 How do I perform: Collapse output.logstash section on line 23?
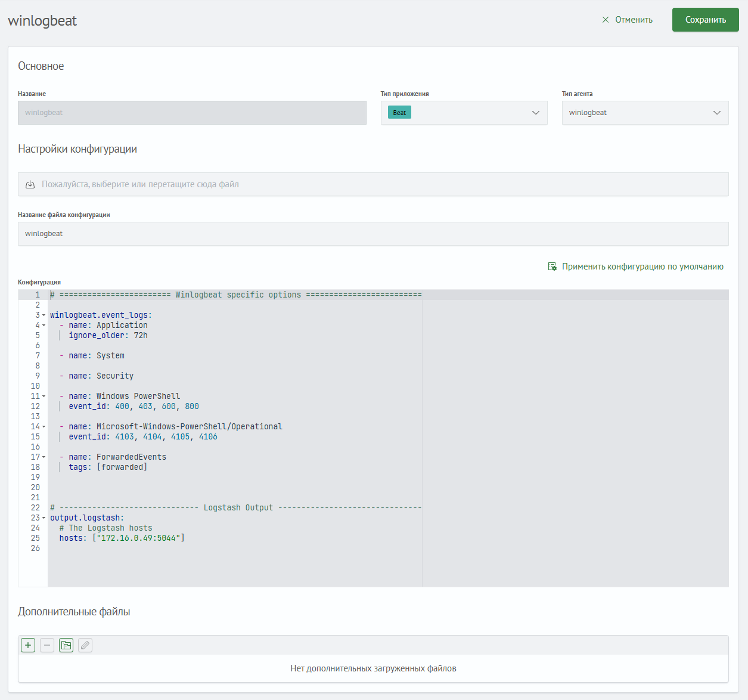44,518
